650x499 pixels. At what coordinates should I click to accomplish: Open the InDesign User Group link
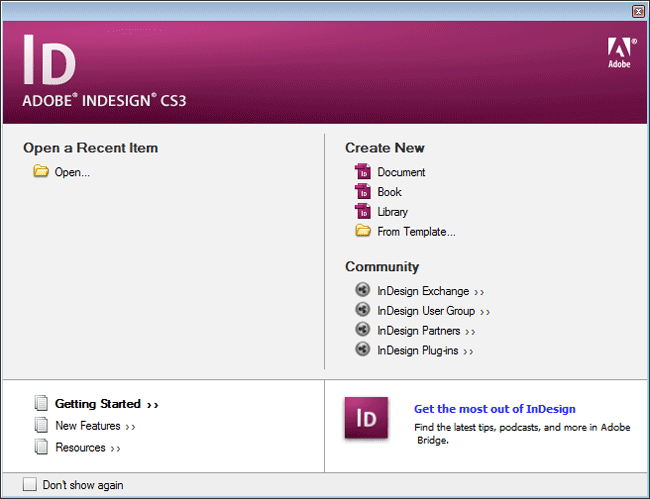point(433,311)
